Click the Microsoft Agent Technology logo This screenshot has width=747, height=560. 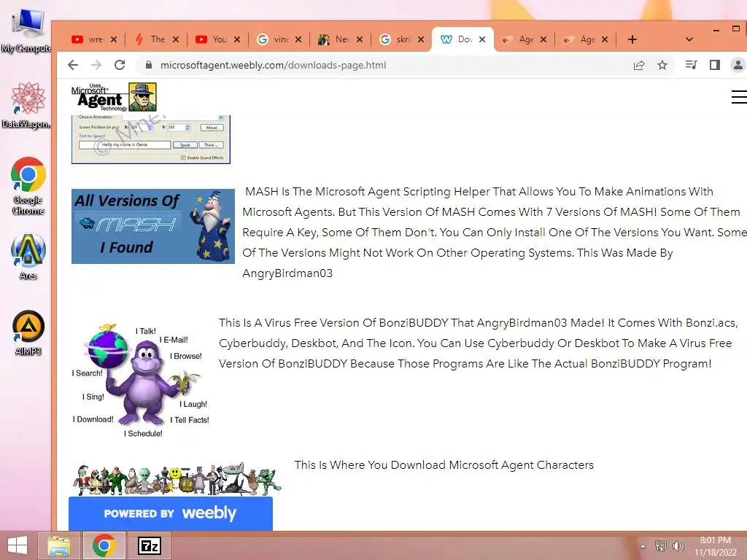pyautogui.click(x=114, y=97)
